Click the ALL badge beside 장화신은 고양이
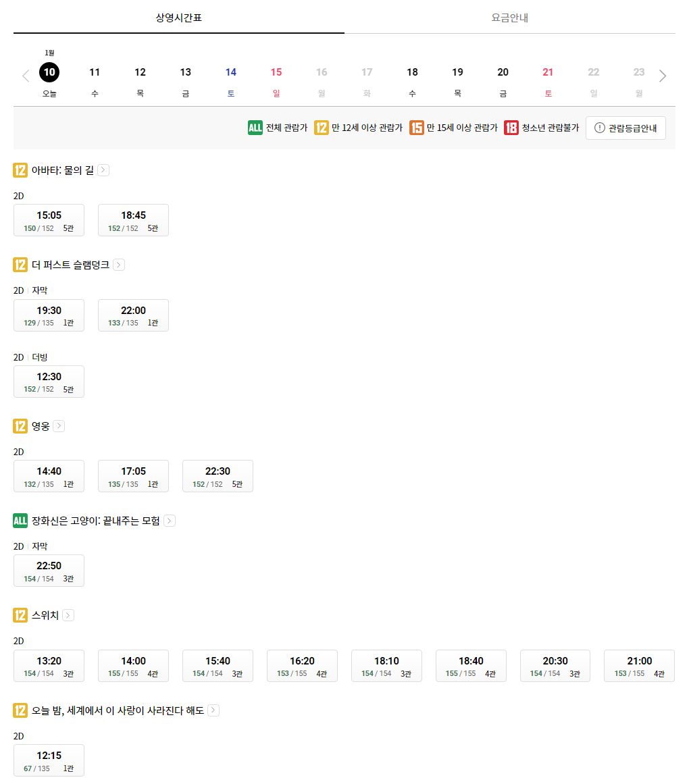This screenshot has height=784, width=689. tap(20, 521)
